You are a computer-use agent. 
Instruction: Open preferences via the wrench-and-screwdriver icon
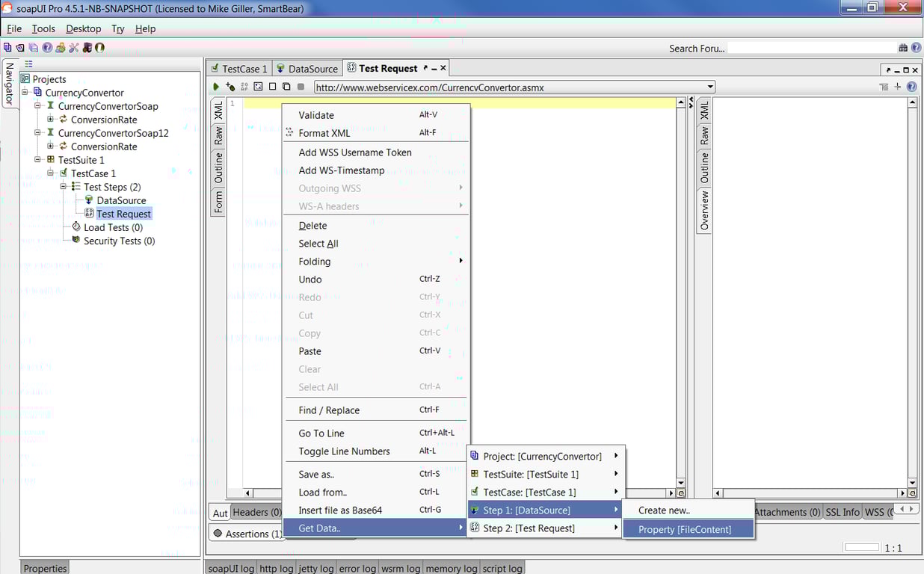[x=73, y=48]
